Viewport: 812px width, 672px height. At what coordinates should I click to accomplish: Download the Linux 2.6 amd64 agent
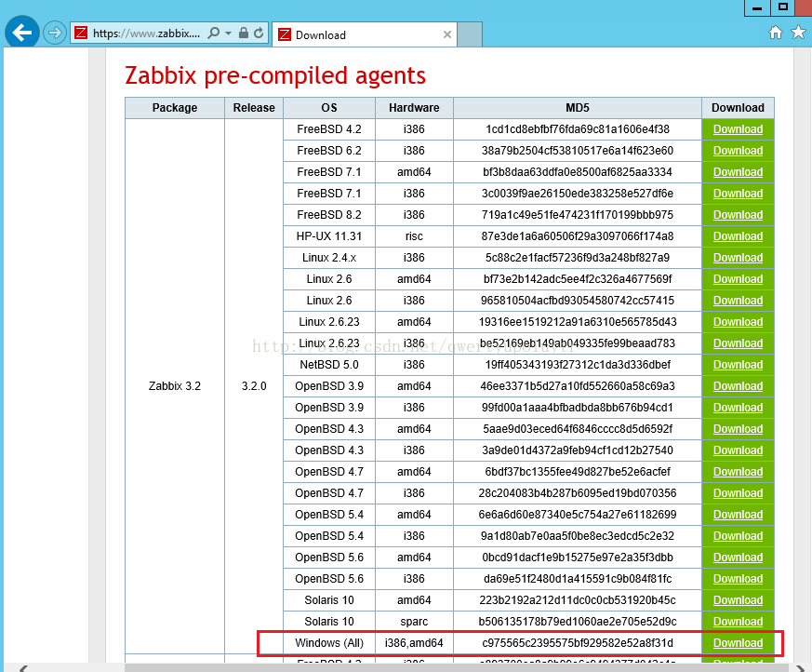[x=738, y=278]
